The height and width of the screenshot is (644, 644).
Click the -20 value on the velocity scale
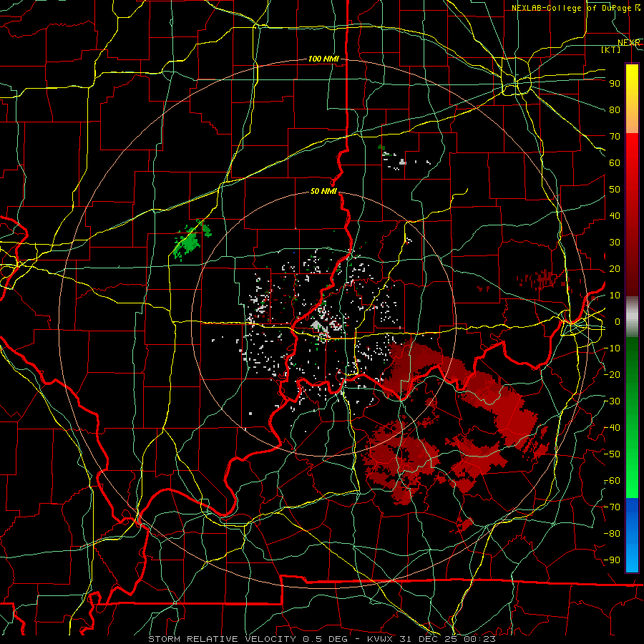[613, 374]
